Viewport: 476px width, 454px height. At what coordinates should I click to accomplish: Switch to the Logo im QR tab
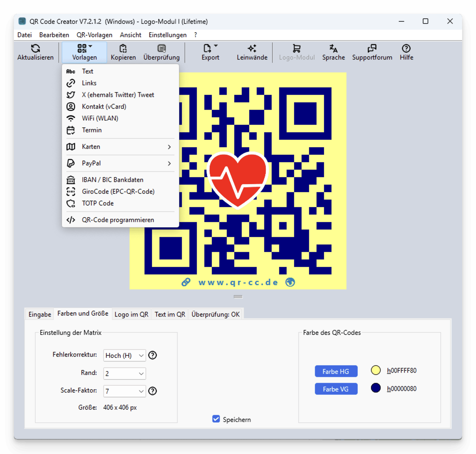click(131, 314)
